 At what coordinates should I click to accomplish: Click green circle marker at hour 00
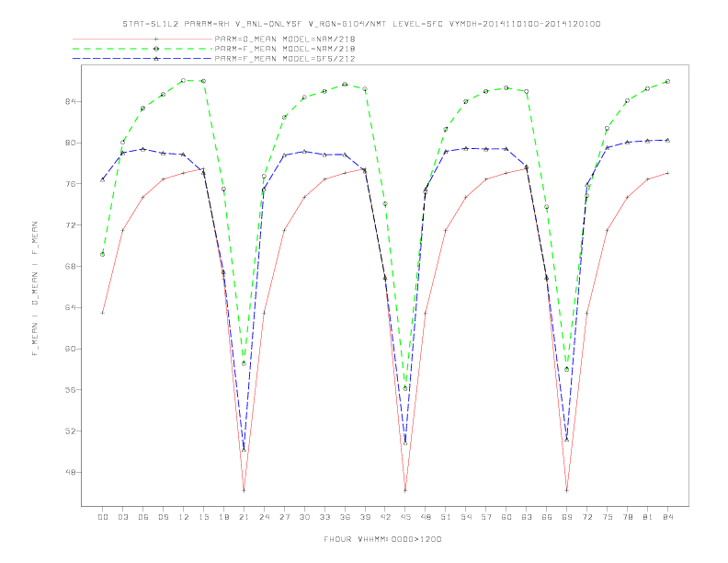pyautogui.click(x=103, y=255)
